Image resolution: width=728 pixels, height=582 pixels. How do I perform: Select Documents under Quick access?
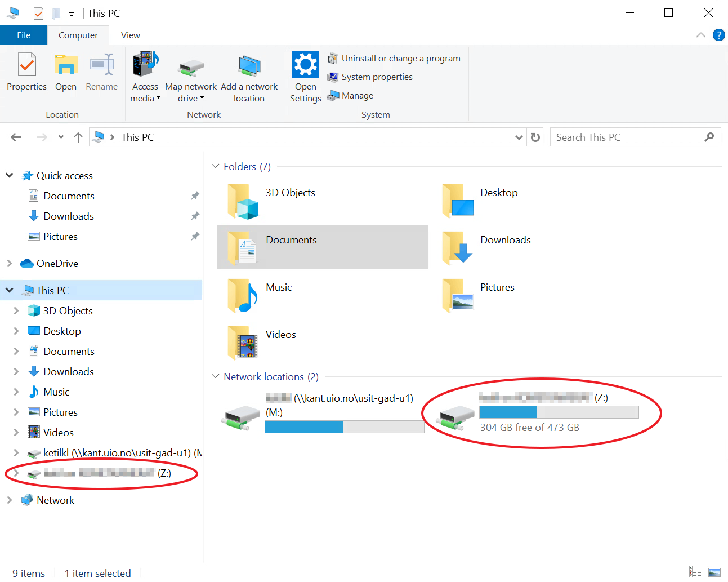tap(69, 196)
